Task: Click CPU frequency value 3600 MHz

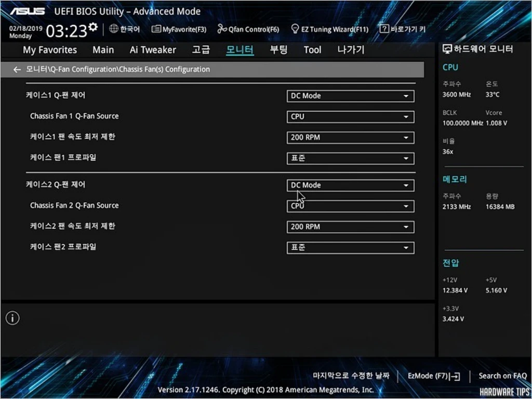Action: coord(457,95)
